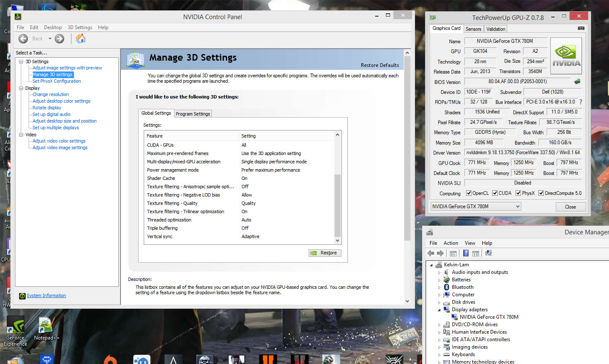Click Device Manager back arrow icon
609x364 pixels.
(431, 253)
